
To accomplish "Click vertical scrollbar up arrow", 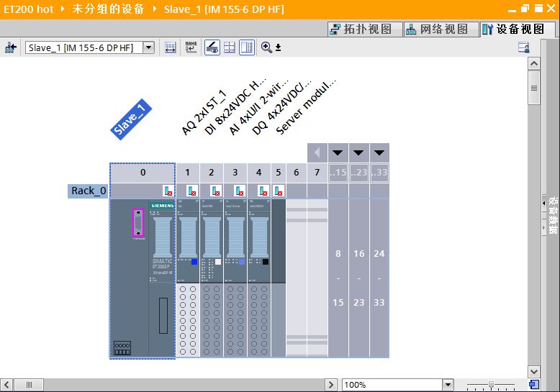I will point(534,63).
